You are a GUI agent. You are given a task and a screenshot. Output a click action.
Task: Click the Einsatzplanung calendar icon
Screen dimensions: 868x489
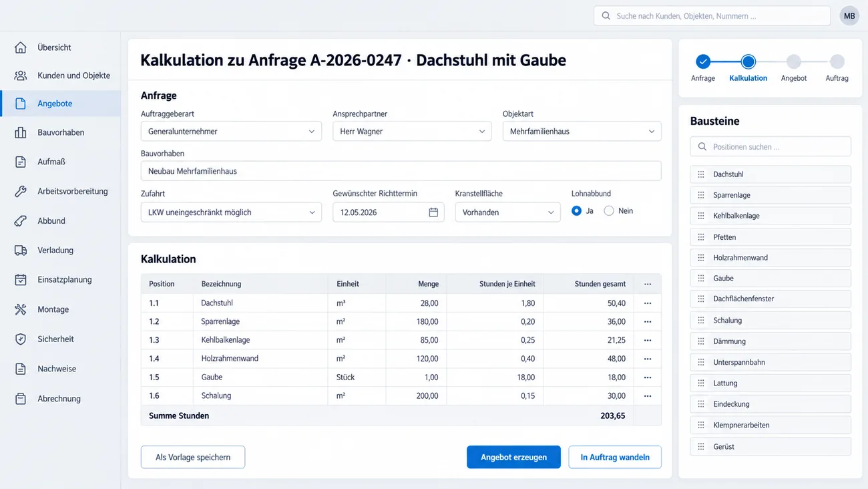coord(21,280)
